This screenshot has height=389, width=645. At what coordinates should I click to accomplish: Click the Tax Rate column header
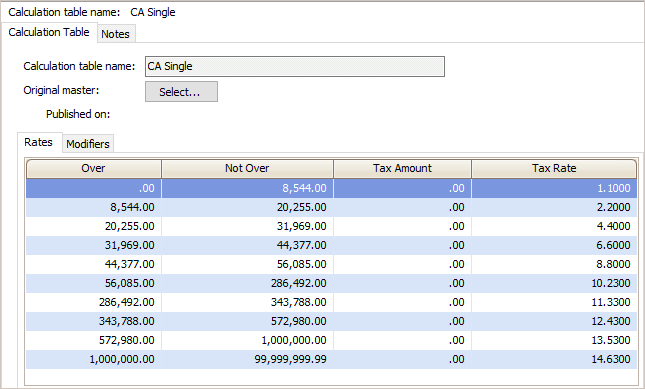pos(554,169)
